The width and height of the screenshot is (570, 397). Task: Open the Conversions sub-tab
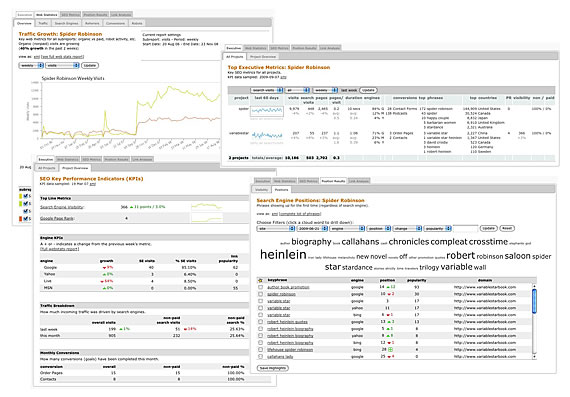coord(115,23)
